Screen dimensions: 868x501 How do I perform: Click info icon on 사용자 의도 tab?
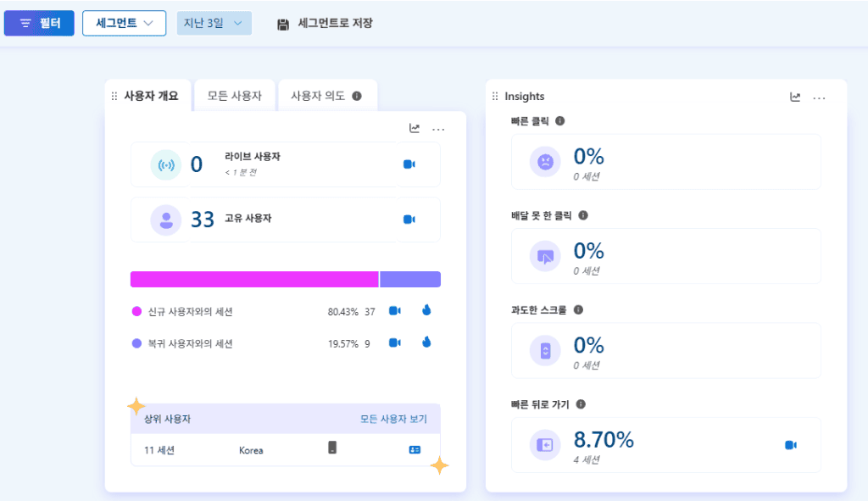point(357,96)
